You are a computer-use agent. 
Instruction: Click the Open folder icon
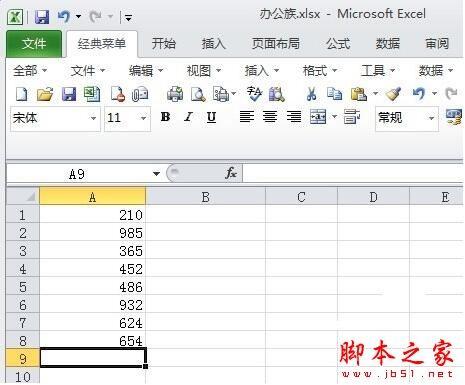(45, 94)
